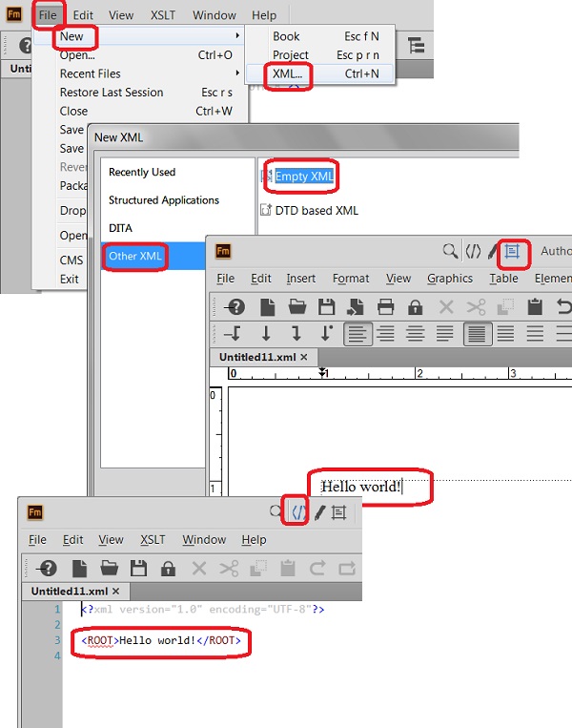Open the Insert menu in the middle window
This screenshot has height=728, width=572.
tap(300, 278)
